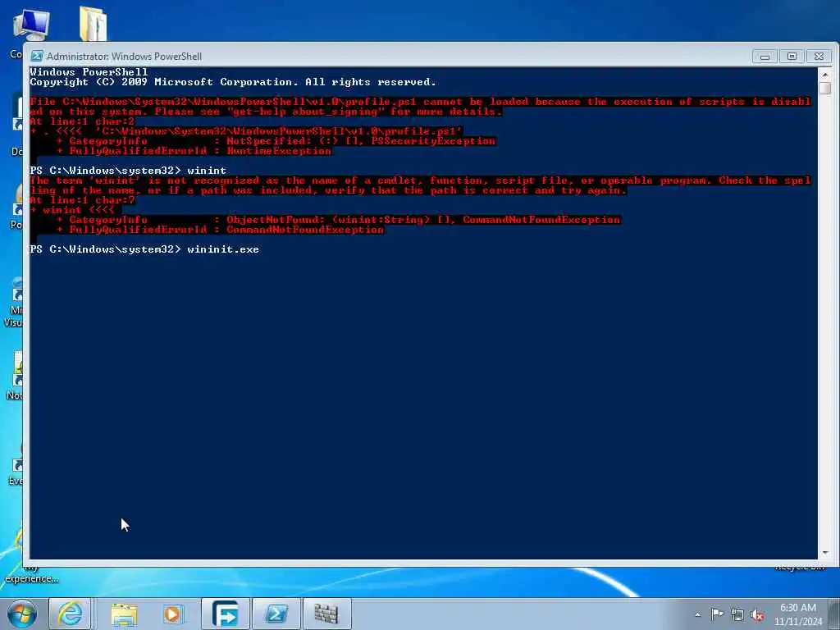Click the scrollbar up arrow in PowerShell
The image size is (840, 630).
coord(824,74)
